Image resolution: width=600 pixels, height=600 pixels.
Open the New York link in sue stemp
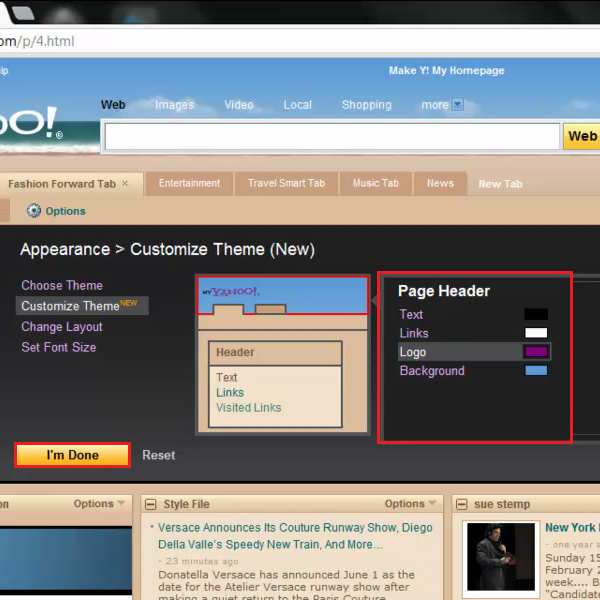tap(572, 527)
